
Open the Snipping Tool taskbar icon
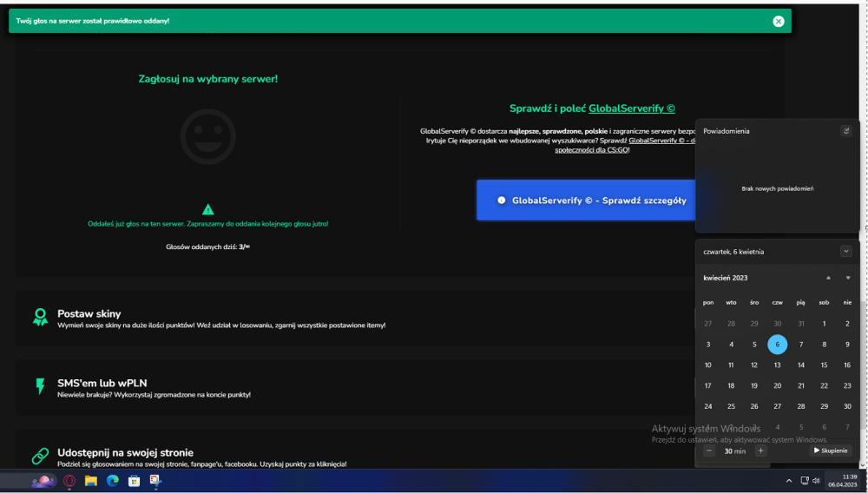155,481
